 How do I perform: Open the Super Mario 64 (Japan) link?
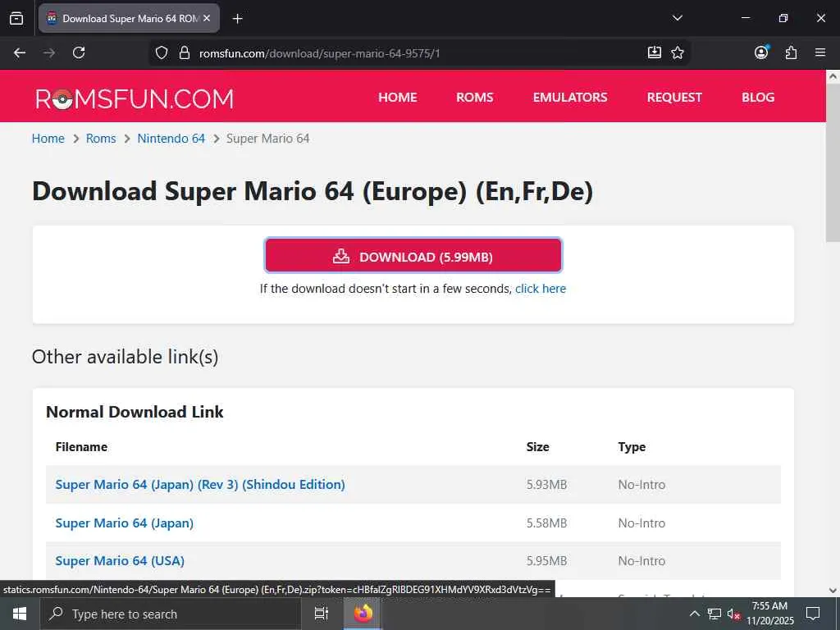(x=125, y=523)
